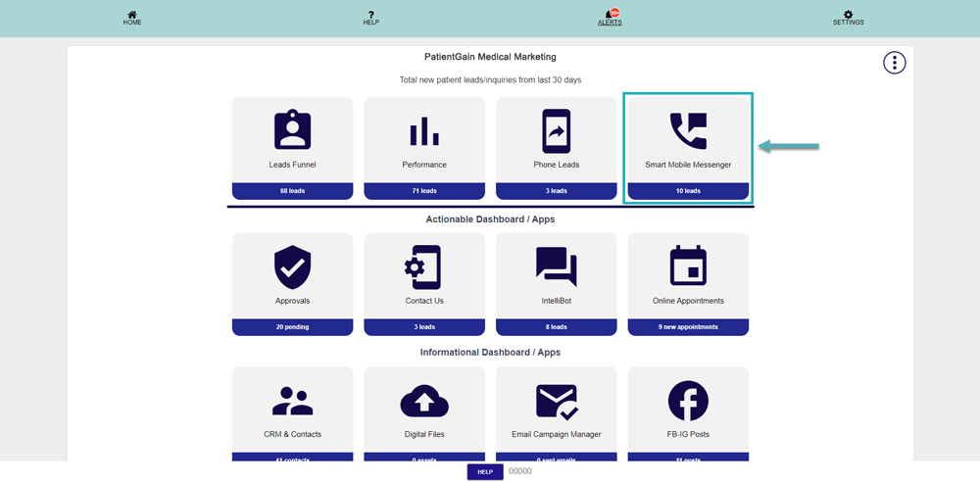
Task: Click the 3 leads bar under Phone Leads
Action: pyautogui.click(x=557, y=191)
